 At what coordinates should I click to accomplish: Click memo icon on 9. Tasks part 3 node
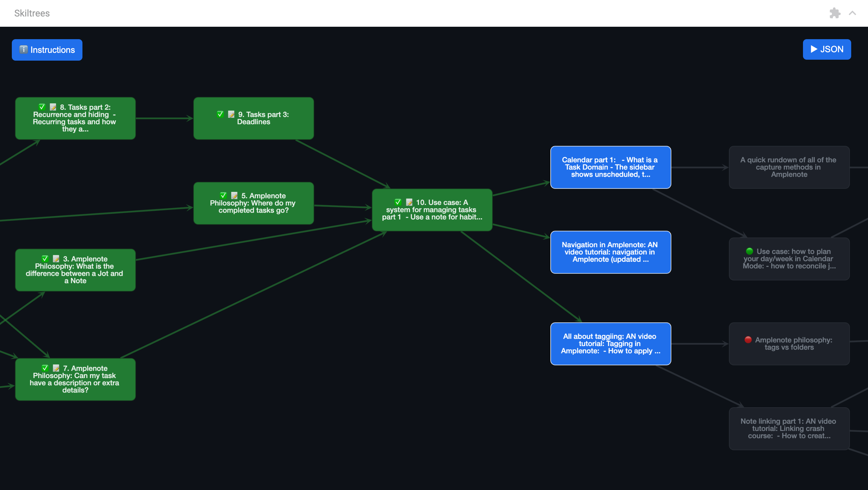coord(231,114)
